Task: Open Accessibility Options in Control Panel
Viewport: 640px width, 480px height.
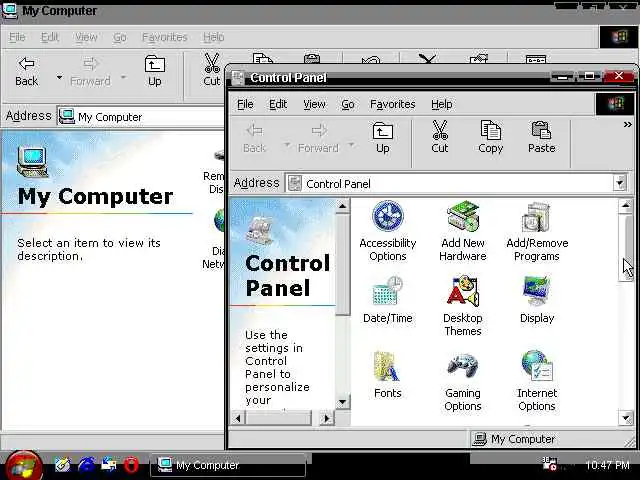Action: [387, 231]
